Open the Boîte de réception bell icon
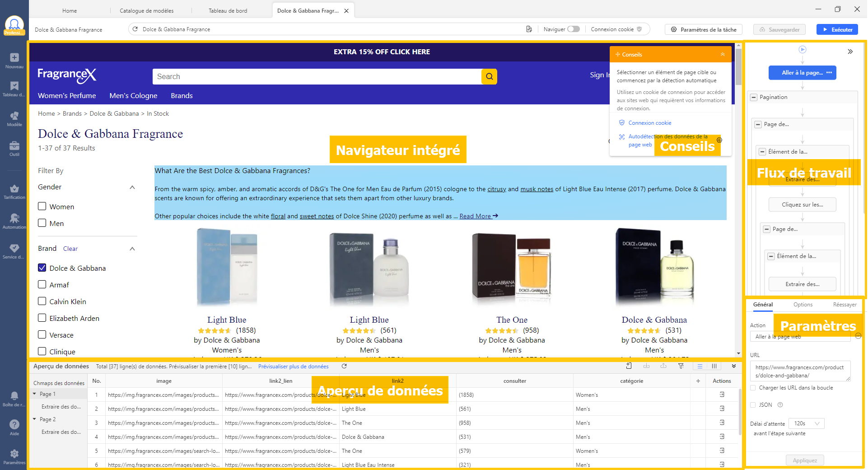Screen dimensions: 868x470 coord(14,399)
